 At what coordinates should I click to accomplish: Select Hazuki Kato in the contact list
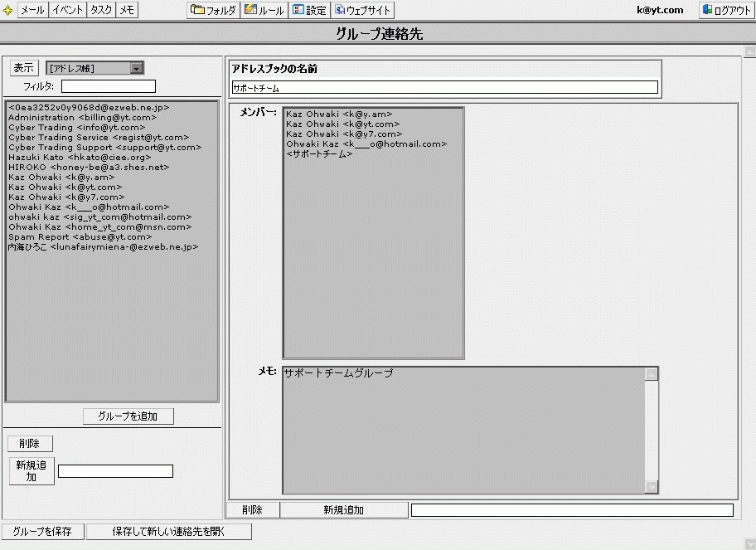pos(80,157)
